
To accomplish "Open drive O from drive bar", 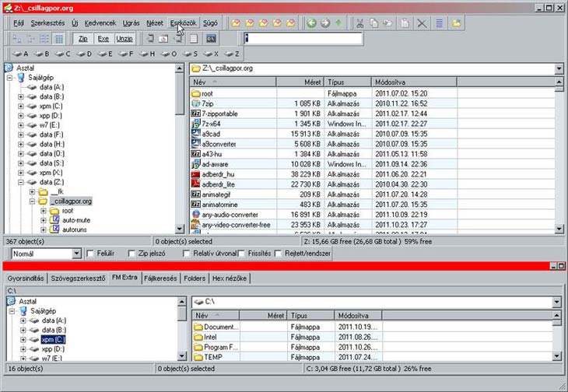I will click(169, 54).
